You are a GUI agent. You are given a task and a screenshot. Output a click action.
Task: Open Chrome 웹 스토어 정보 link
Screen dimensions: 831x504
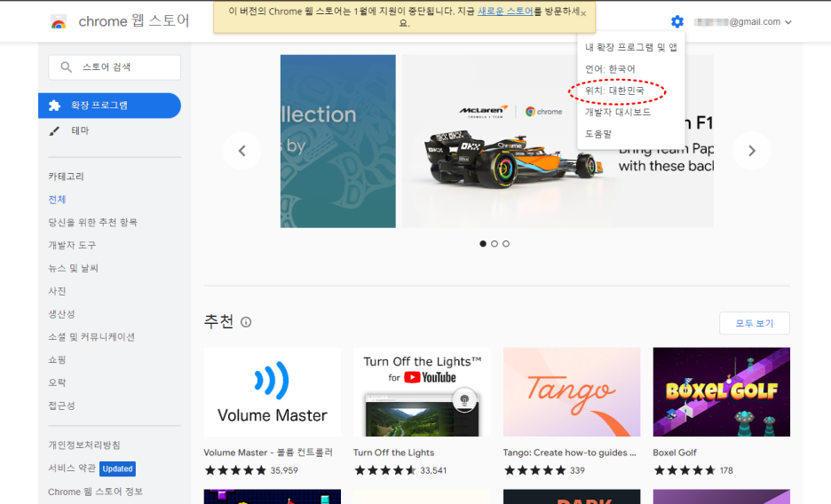(95, 492)
